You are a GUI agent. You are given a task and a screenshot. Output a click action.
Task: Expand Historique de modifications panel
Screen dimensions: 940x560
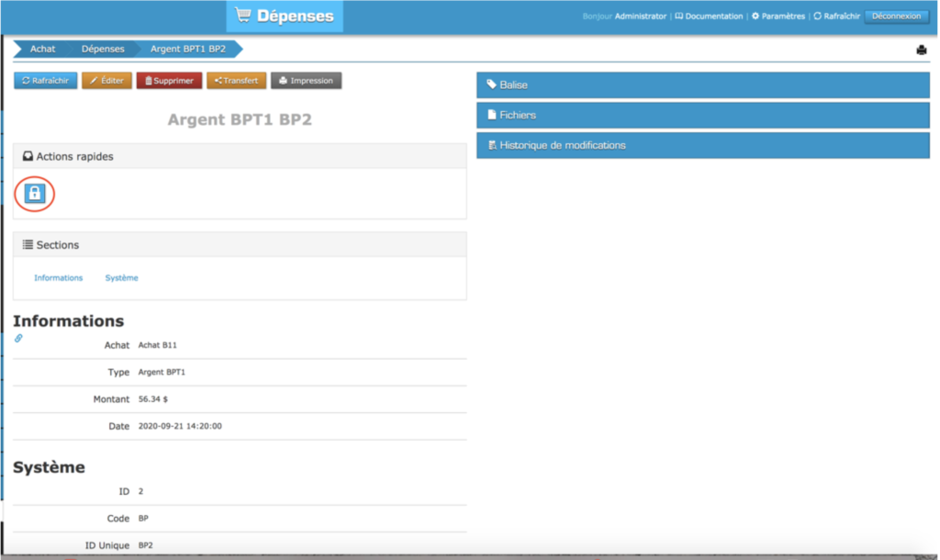click(702, 145)
